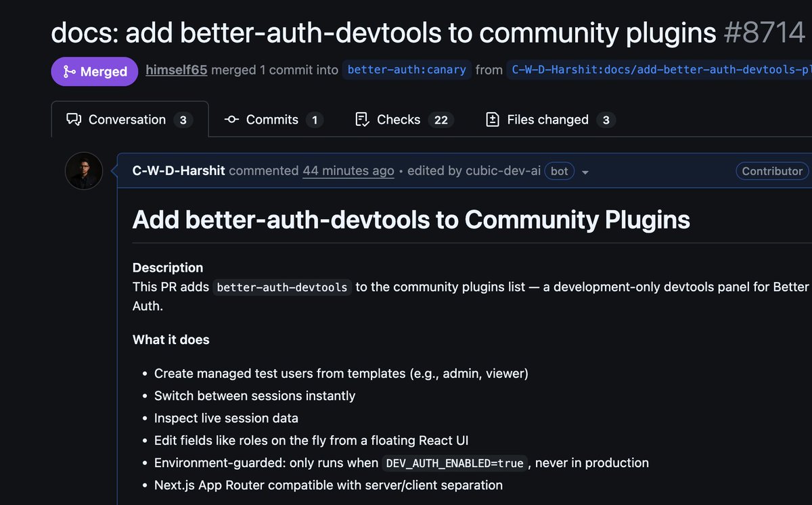Click the PR title text
This screenshot has width=812, height=505.
[x=384, y=32]
